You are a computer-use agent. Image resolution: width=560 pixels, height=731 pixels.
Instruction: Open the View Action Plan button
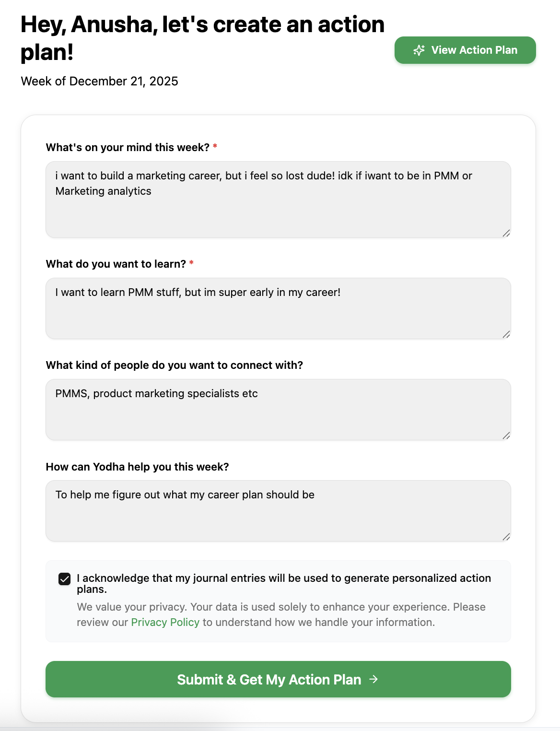pyautogui.click(x=465, y=50)
